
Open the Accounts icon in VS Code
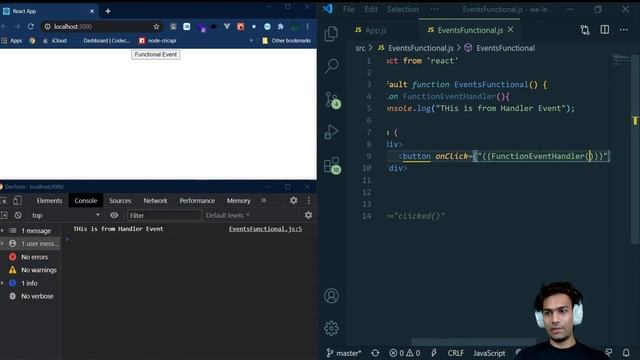(x=331, y=296)
